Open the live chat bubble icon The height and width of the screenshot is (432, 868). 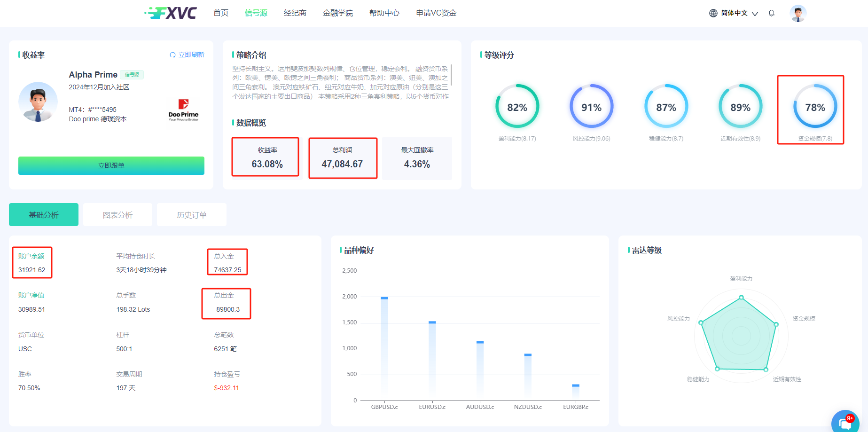pos(845,423)
